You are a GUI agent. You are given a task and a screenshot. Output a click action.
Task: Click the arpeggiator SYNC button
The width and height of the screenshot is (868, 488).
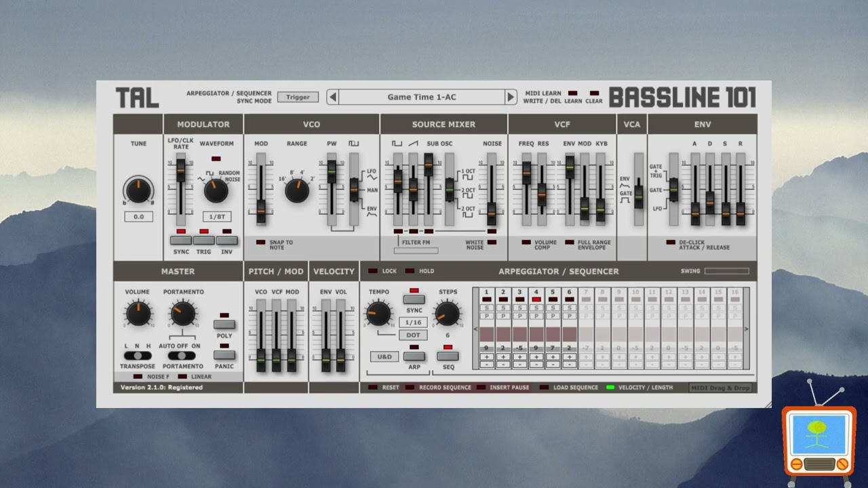point(414,299)
